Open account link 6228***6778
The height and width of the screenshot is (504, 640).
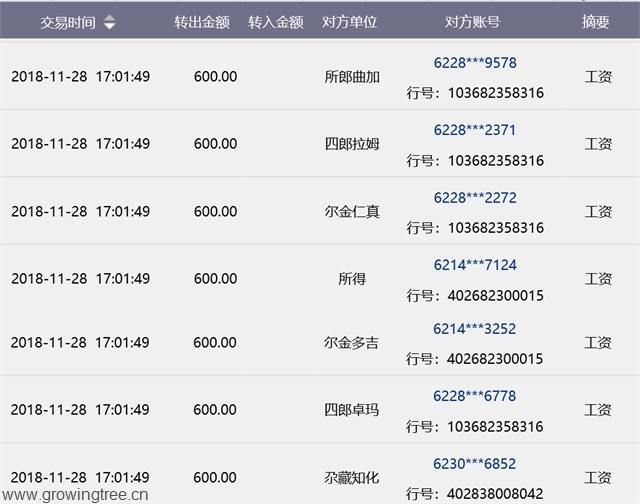pos(474,396)
